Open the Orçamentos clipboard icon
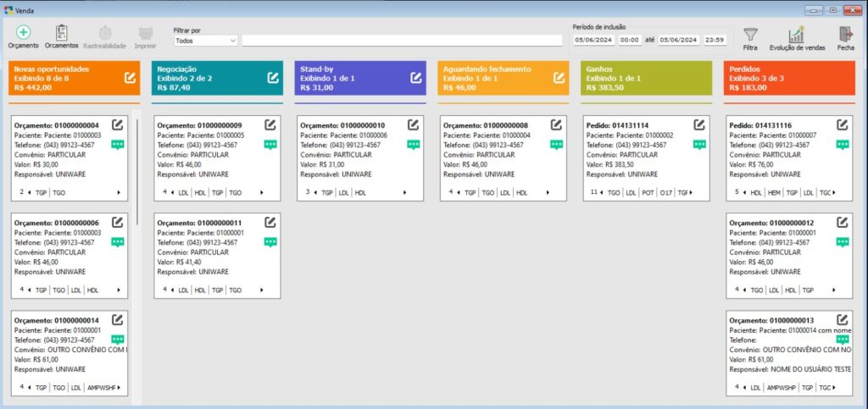The width and height of the screenshot is (868, 409). click(61, 32)
